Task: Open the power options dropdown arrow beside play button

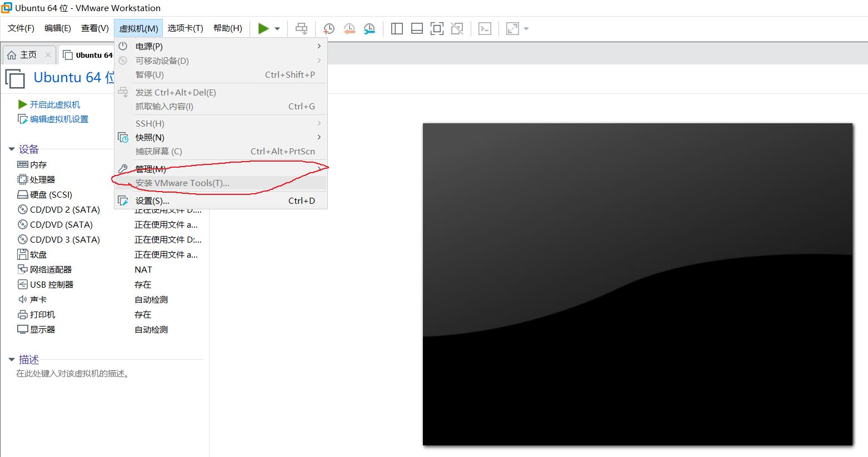Action: pos(277,28)
